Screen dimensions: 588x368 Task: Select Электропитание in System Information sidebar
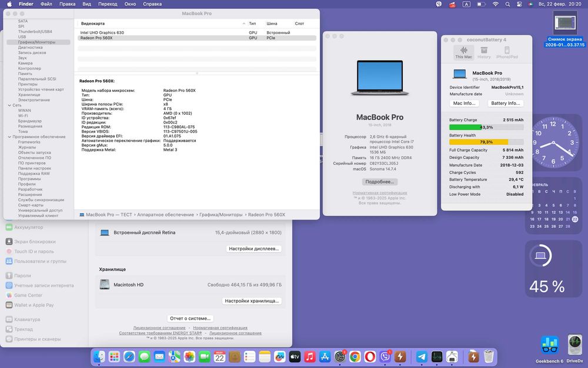34,100
